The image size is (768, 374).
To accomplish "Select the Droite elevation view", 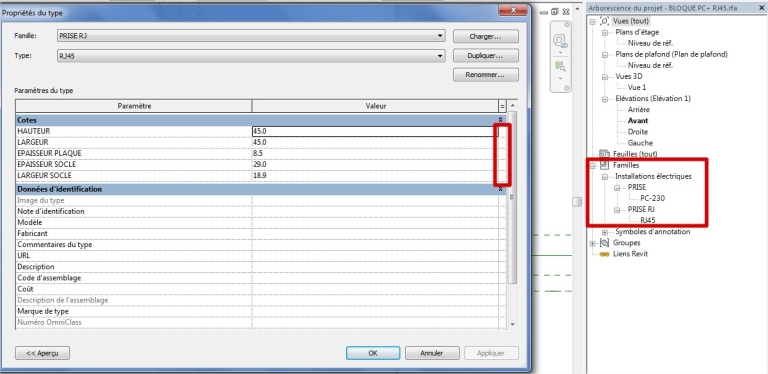I will (638, 132).
